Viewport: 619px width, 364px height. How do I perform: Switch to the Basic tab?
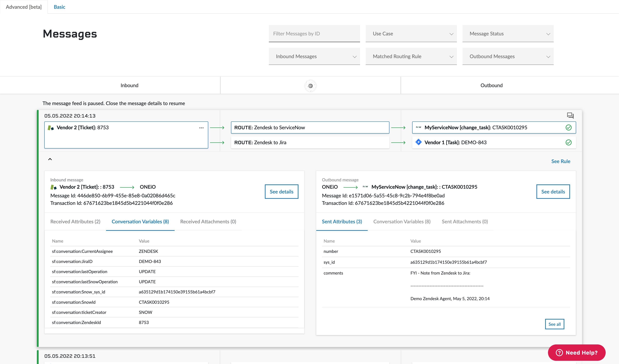pos(59,7)
